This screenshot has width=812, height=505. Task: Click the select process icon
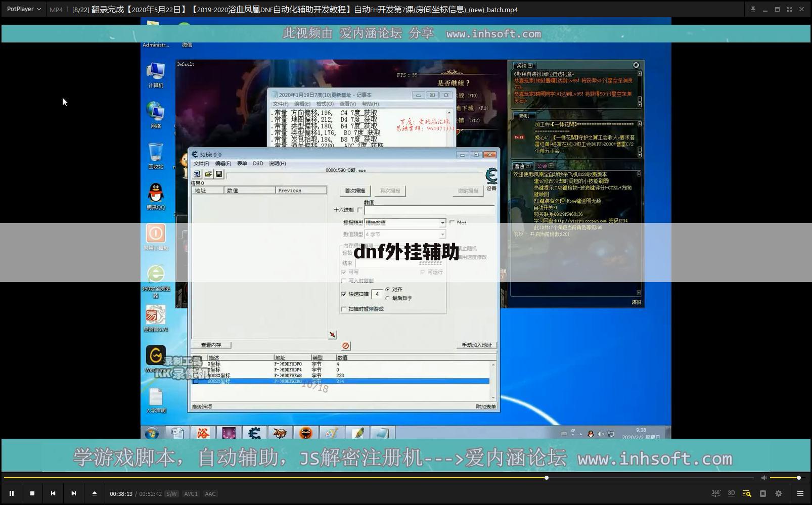197,174
